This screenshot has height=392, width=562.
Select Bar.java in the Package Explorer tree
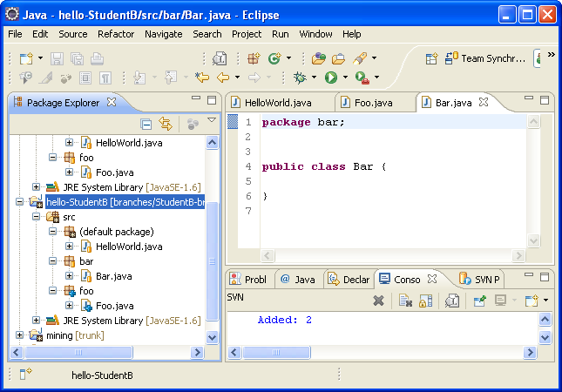tap(113, 276)
